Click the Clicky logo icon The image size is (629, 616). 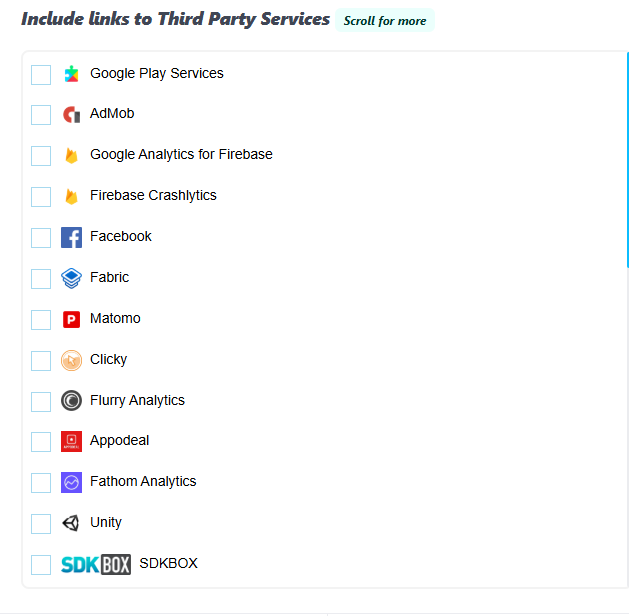pos(71,360)
